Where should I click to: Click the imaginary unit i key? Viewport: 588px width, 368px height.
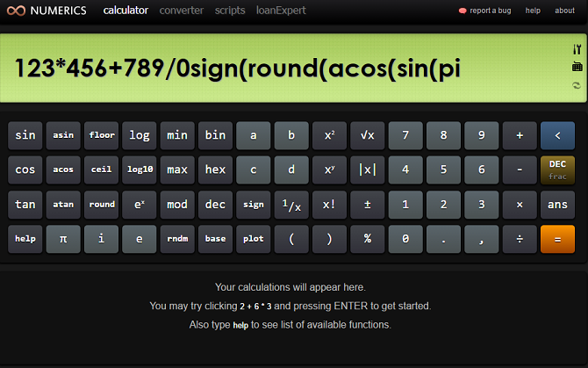[x=101, y=239]
